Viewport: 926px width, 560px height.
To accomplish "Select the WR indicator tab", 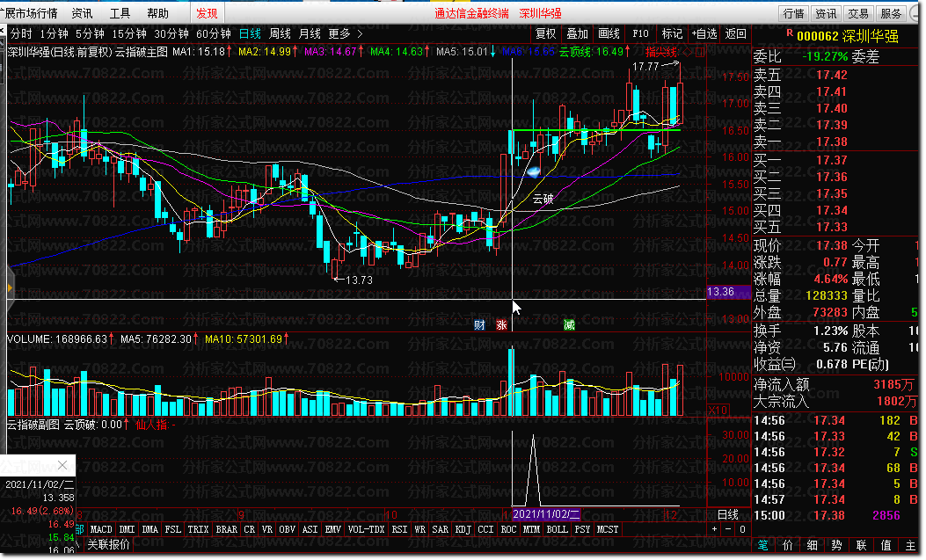I will tap(419, 530).
